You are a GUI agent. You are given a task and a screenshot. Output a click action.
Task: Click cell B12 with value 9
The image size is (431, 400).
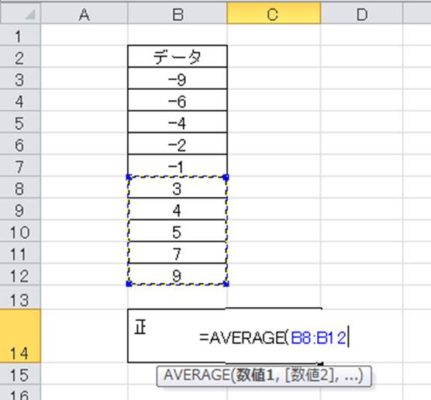177,275
